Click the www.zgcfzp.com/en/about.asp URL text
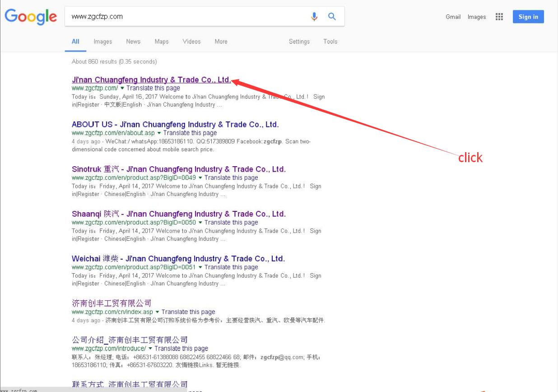The image size is (558, 392). click(113, 133)
